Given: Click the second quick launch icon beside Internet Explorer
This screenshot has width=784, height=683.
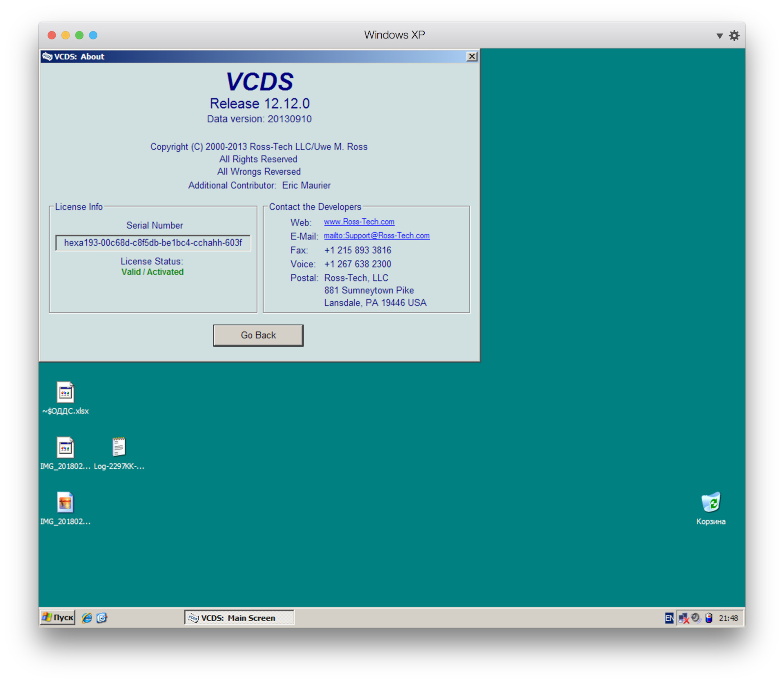Looking at the screenshot, I should pyautogui.click(x=102, y=618).
